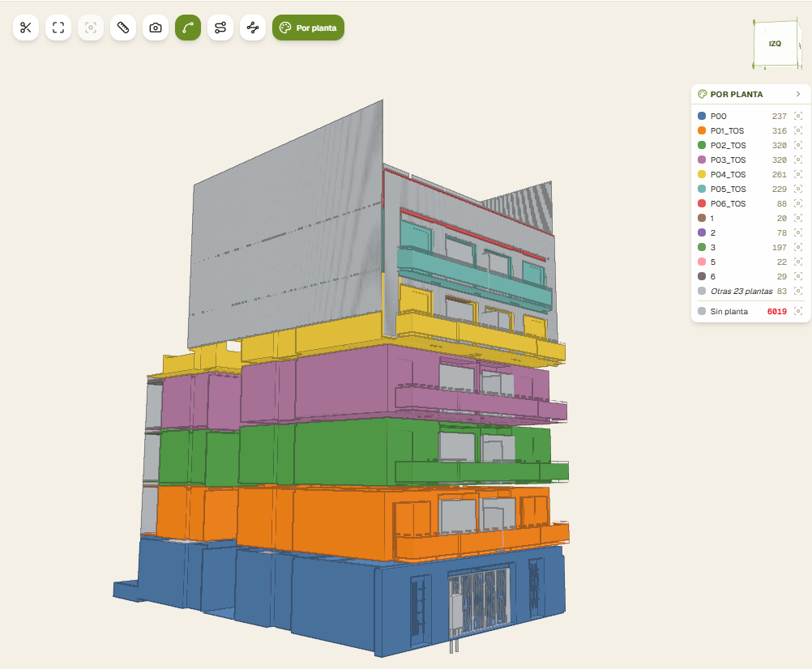Viewport: 812px width, 669px height.
Task: Click the pink swatch of row '5'
Action: tap(702, 262)
